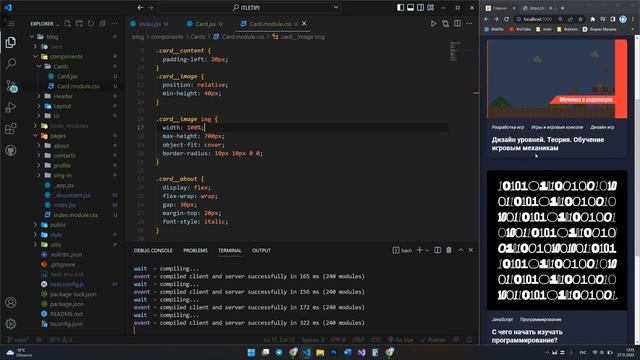Open the GitHub view in activity bar
Image resolution: width=640 pixels, height=360 pixels.
point(11,151)
